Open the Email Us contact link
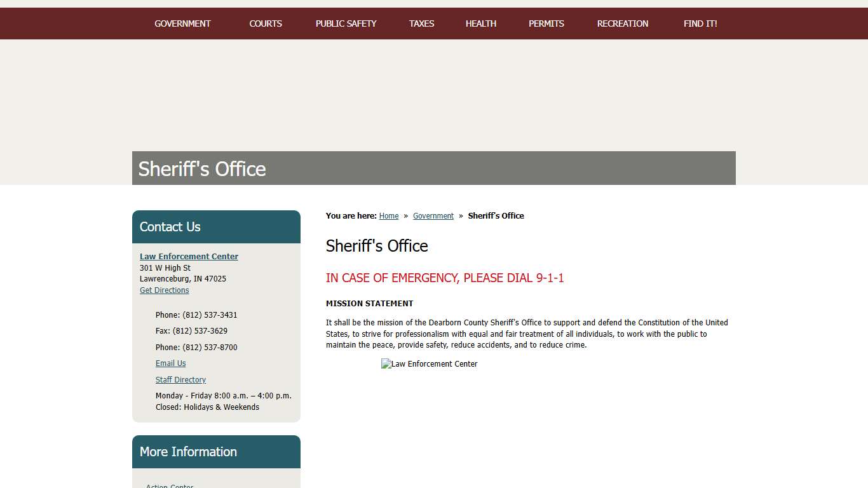 click(170, 363)
